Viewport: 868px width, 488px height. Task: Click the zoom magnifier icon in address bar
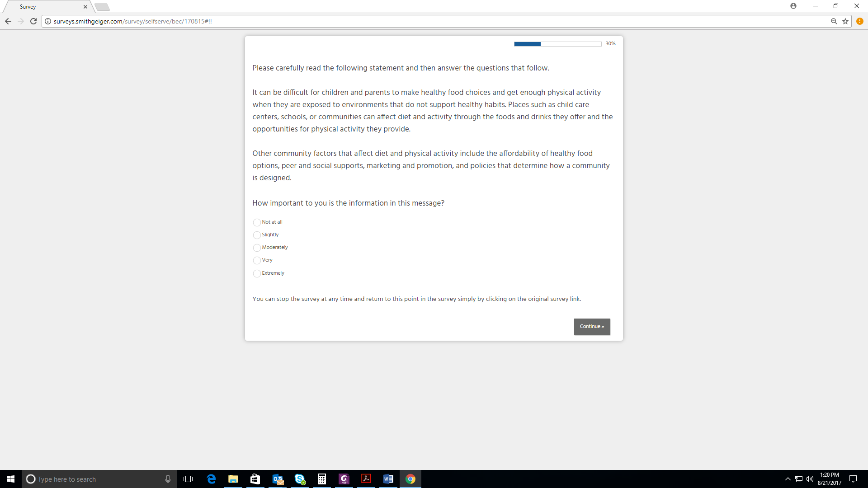[834, 21]
